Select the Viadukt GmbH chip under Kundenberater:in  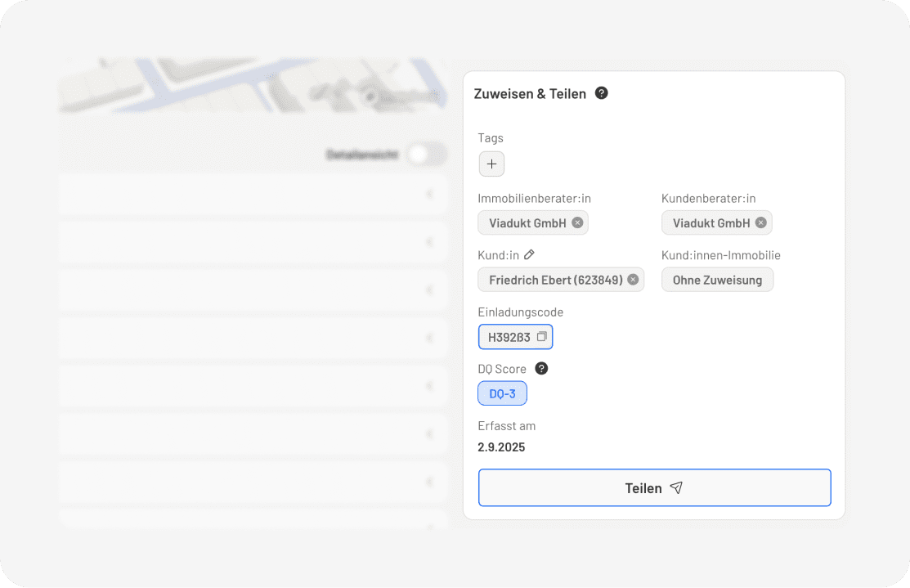click(711, 222)
